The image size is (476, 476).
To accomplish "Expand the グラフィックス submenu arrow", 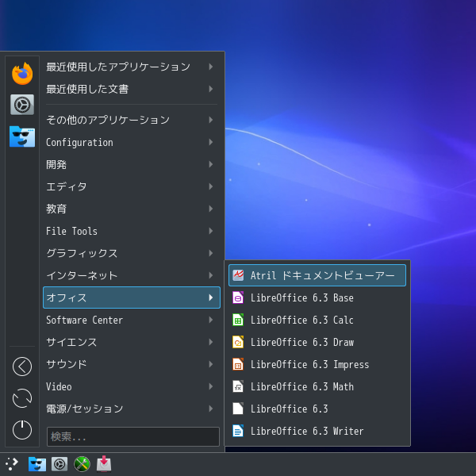I will point(211,253).
